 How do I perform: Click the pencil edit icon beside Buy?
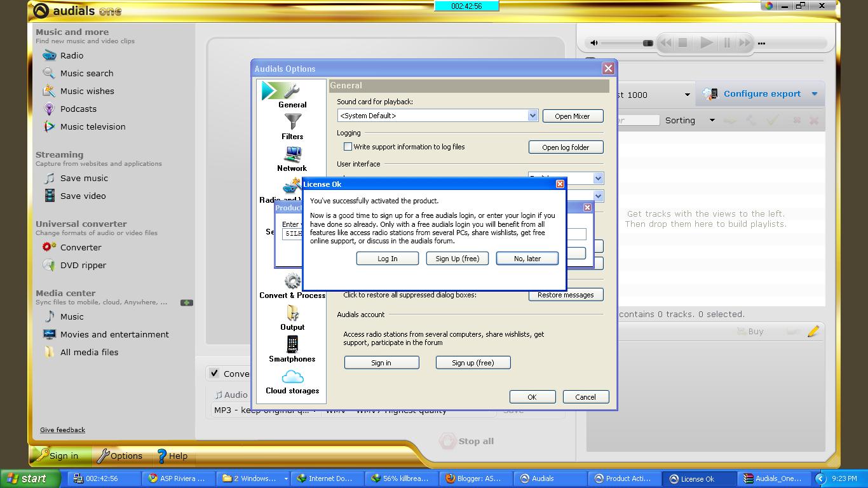[813, 331]
